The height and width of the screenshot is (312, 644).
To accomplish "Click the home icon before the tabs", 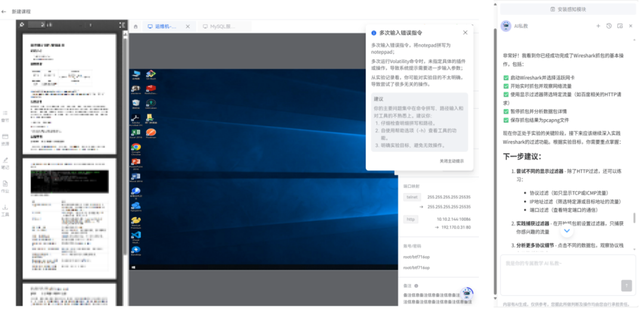I will click(x=136, y=27).
